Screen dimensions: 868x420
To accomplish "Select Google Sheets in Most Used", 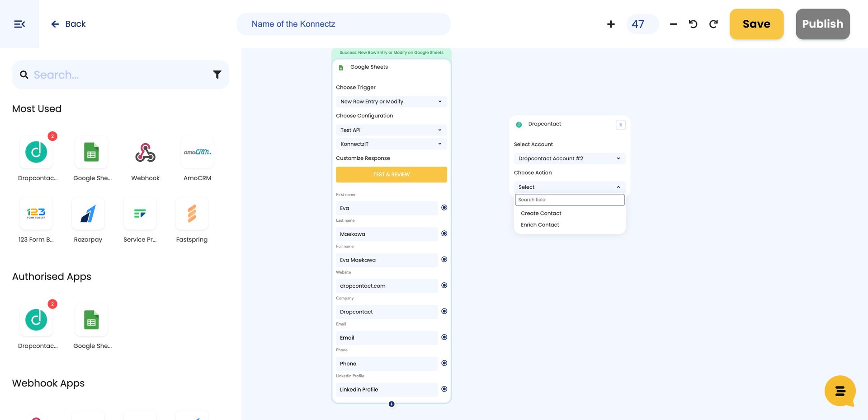I will click(x=91, y=152).
